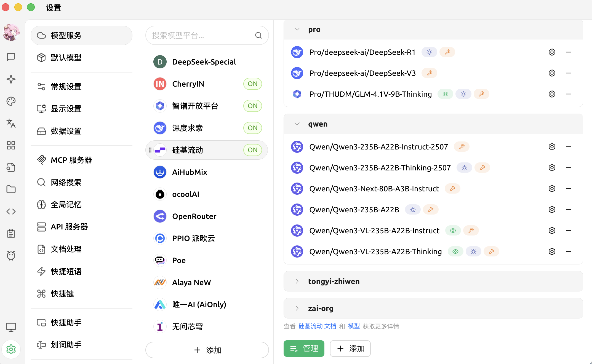The width and height of the screenshot is (592, 364).
Task: Remove the Qwen3-Next-80B-A3B-Instruct model
Action: point(568,189)
